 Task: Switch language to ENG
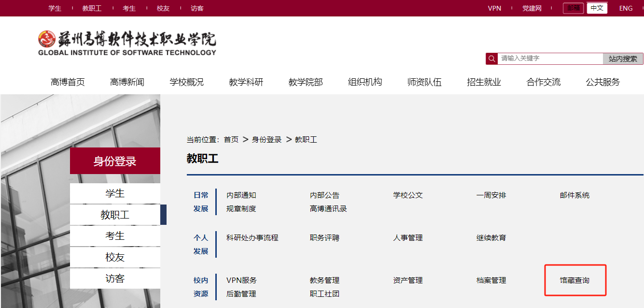[626, 8]
